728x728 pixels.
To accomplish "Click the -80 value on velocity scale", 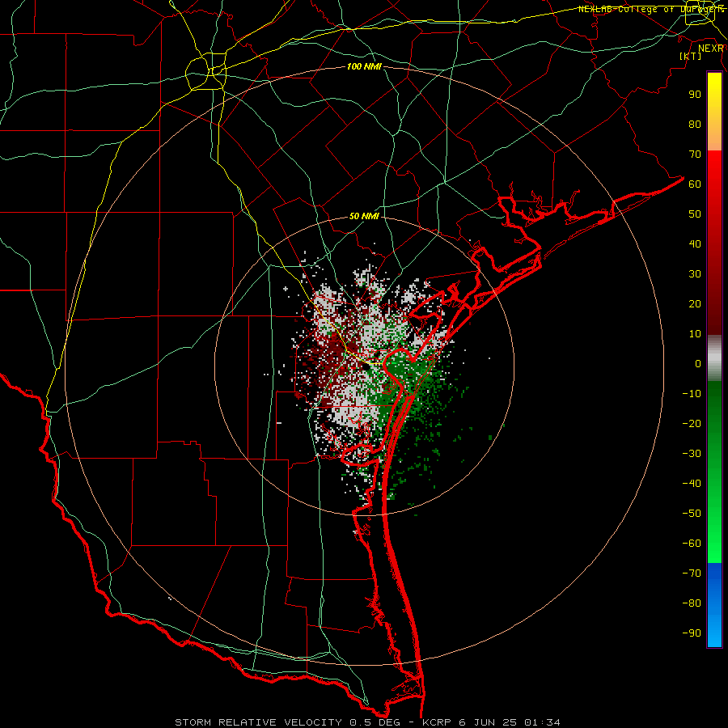I will pos(692,603).
